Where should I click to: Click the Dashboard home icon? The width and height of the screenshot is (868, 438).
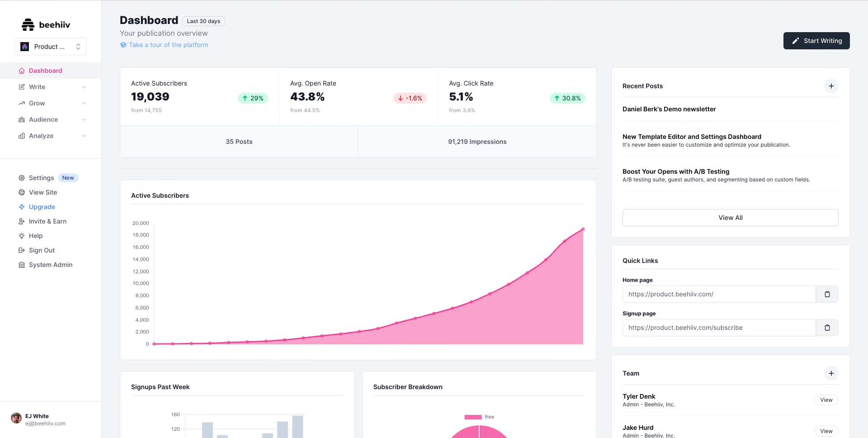click(x=22, y=71)
